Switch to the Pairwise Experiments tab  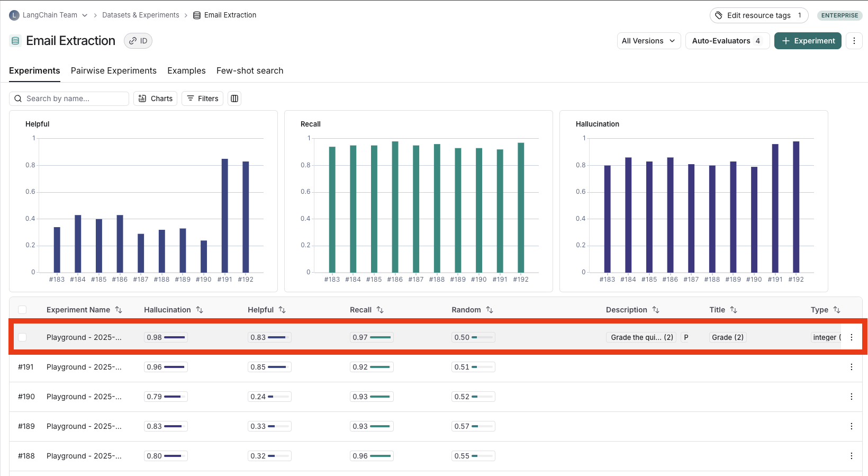(114, 70)
